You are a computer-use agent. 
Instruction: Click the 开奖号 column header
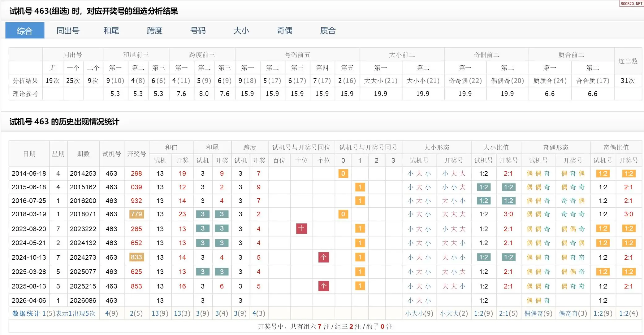point(136,154)
